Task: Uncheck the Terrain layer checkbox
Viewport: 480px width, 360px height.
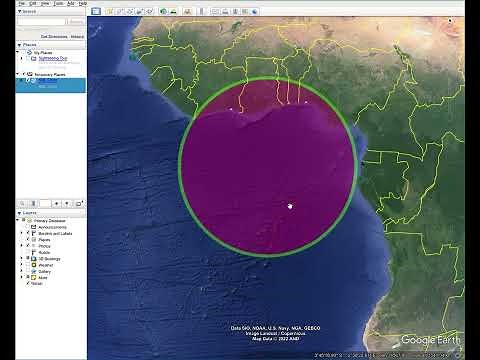Action: (28, 283)
